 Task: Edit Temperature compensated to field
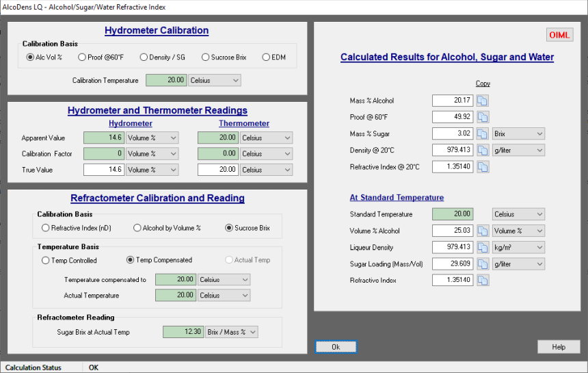click(176, 279)
